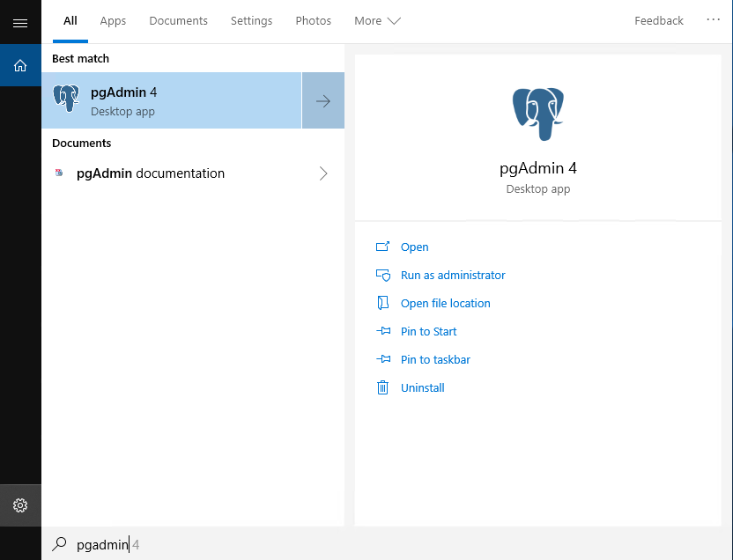The image size is (733, 560).
Task: Select pgAdmin 4 Desktop app best match
Action: 172,100
